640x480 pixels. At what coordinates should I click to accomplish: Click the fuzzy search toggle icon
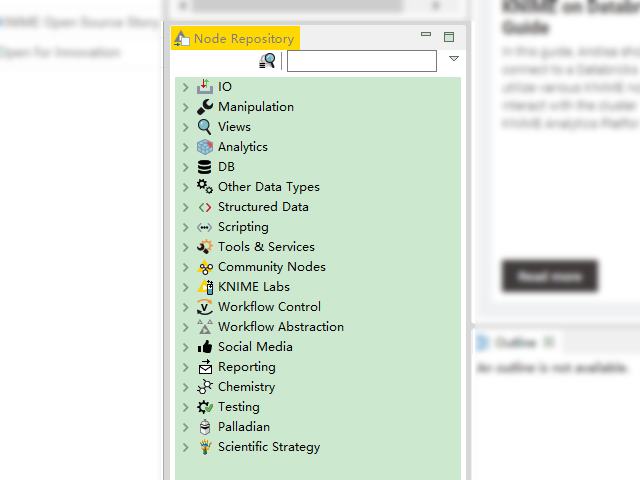click(x=267, y=60)
